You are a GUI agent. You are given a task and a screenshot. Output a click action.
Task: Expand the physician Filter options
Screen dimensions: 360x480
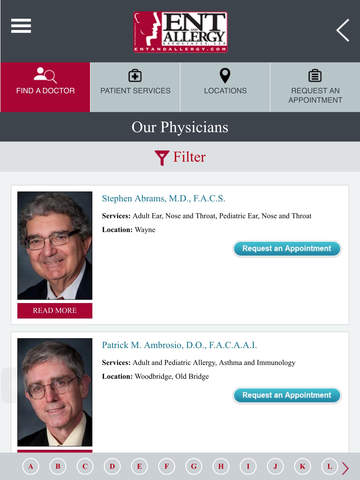click(180, 157)
